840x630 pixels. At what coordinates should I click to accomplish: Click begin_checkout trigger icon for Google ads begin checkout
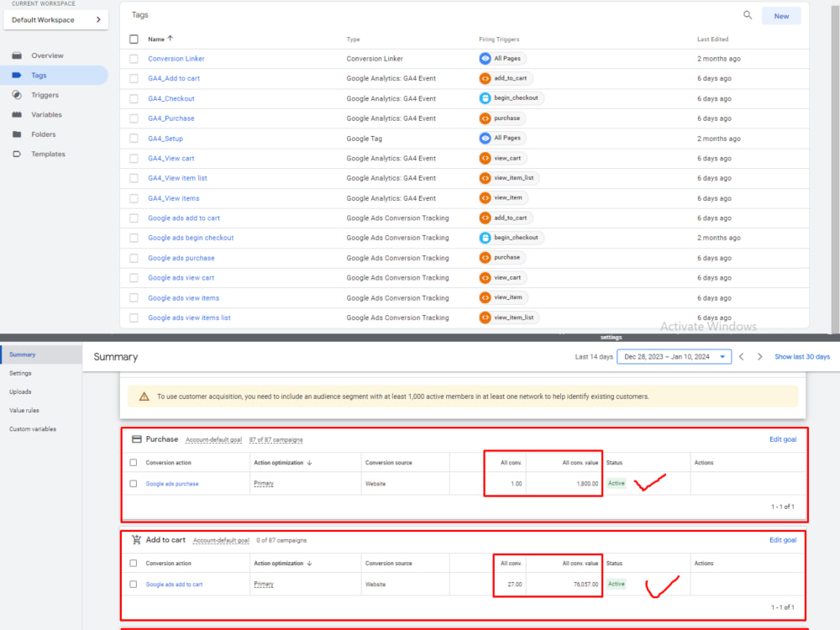pos(485,238)
